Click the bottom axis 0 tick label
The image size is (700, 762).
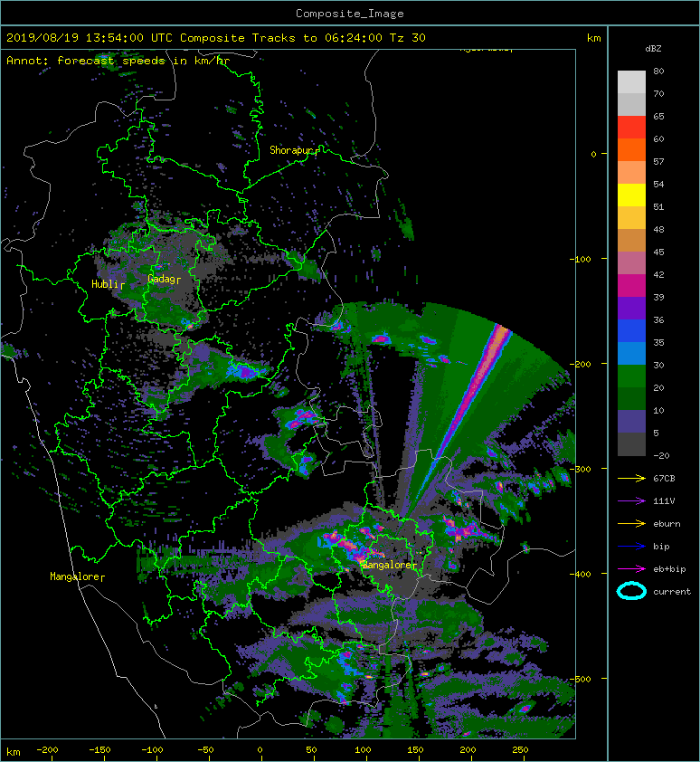point(260,750)
